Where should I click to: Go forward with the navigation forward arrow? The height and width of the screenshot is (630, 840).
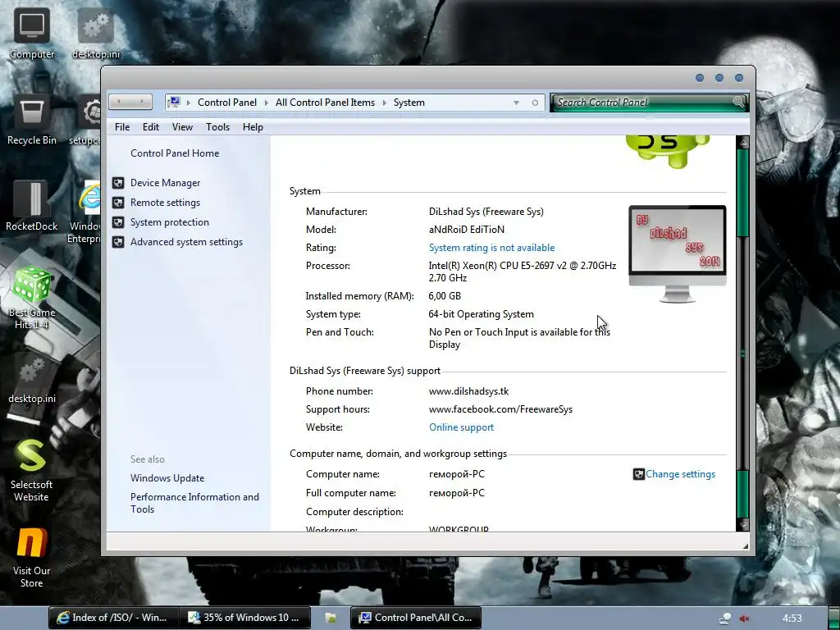(141, 102)
